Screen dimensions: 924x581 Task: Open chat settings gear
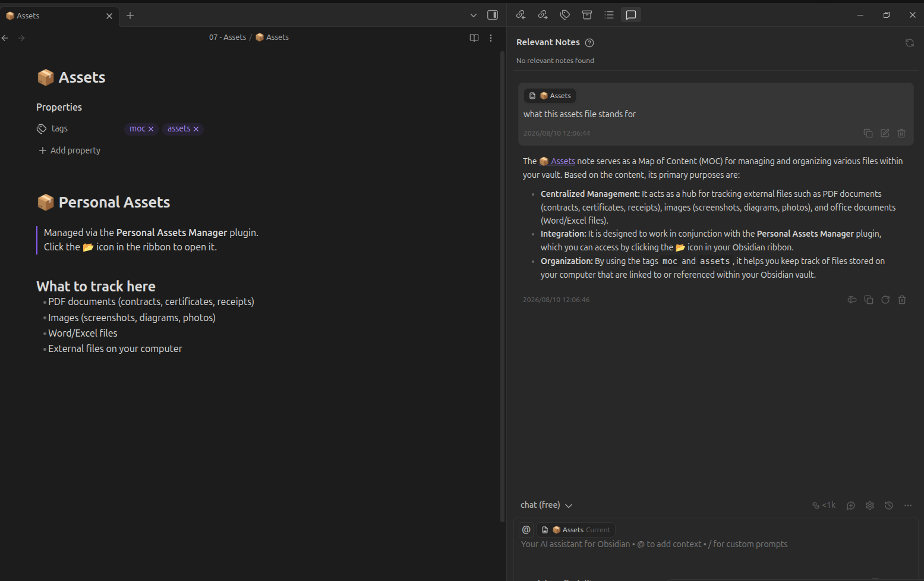click(x=870, y=505)
